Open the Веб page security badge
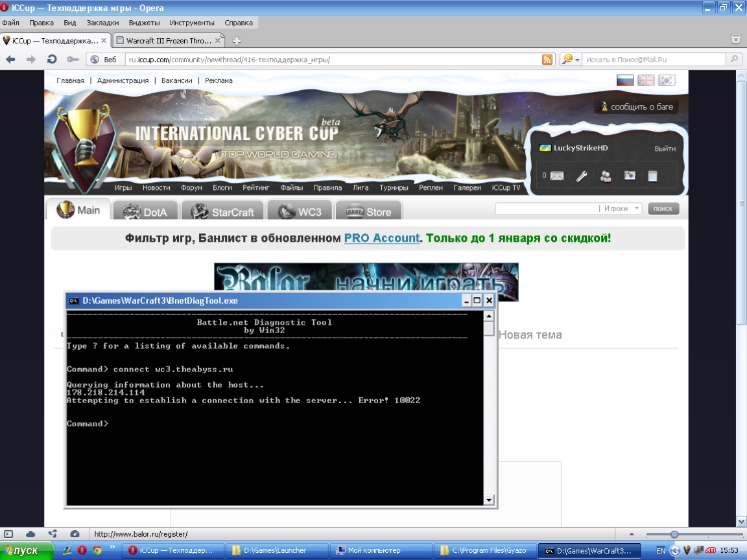 pyautogui.click(x=104, y=60)
